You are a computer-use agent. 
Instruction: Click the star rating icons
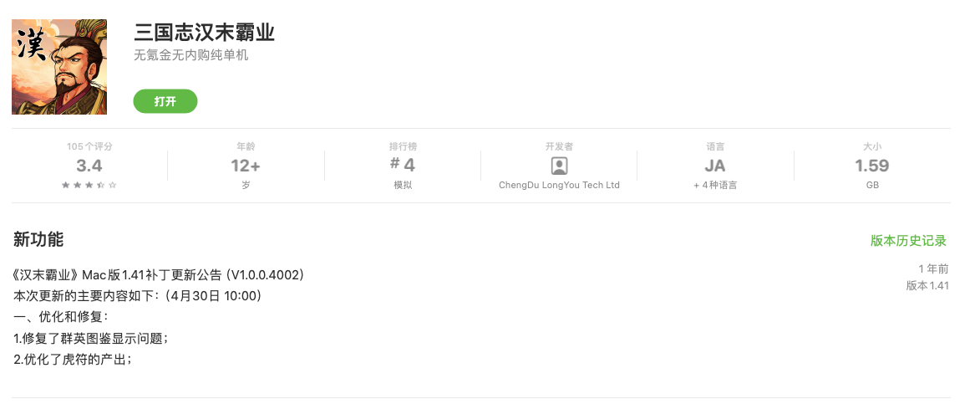tap(89, 186)
